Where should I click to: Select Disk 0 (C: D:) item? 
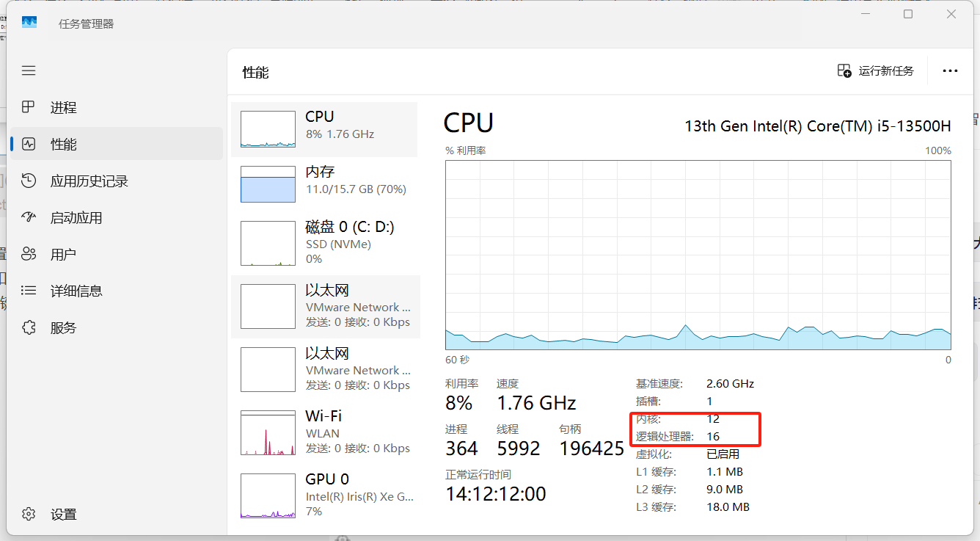click(x=324, y=242)
